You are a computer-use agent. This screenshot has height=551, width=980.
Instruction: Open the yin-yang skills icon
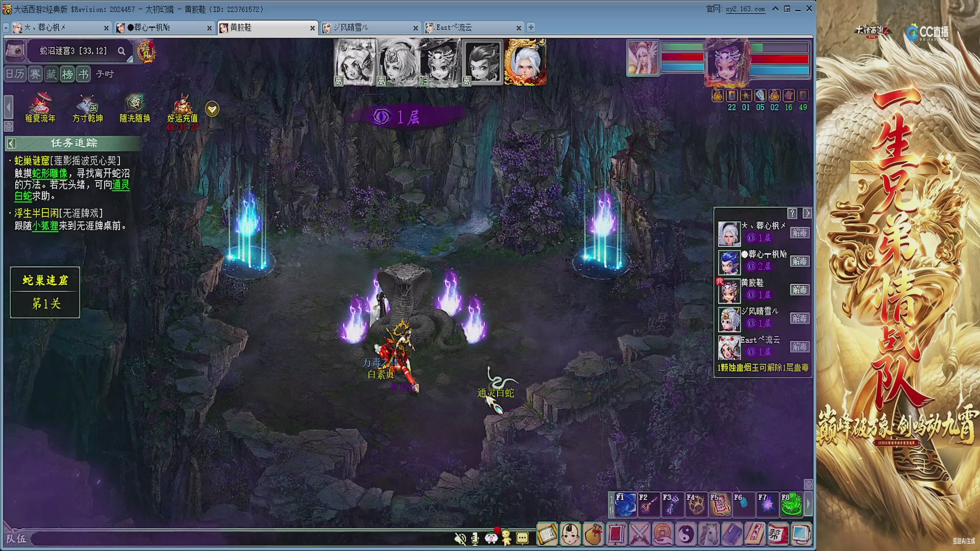[686, 535]
